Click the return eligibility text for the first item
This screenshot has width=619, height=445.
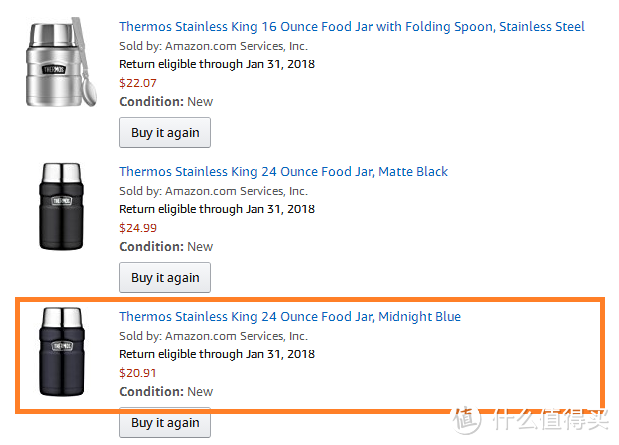click(217, 64)
